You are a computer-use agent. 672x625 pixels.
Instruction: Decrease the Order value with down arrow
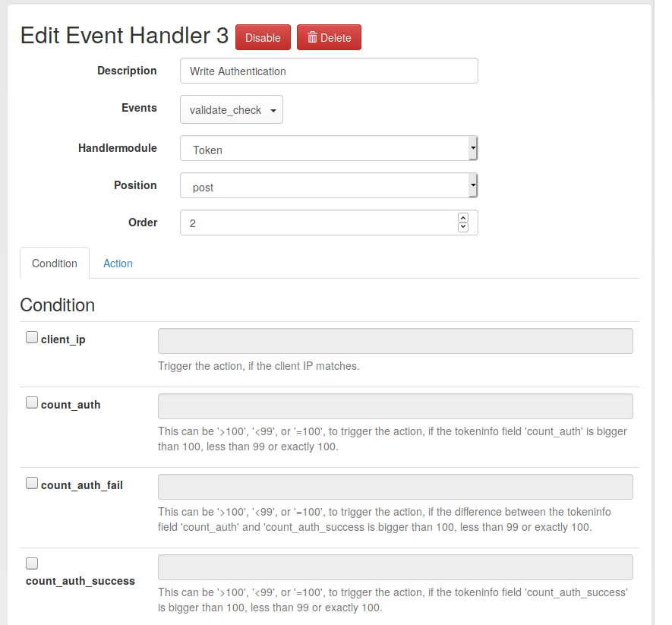coord(463,227)
